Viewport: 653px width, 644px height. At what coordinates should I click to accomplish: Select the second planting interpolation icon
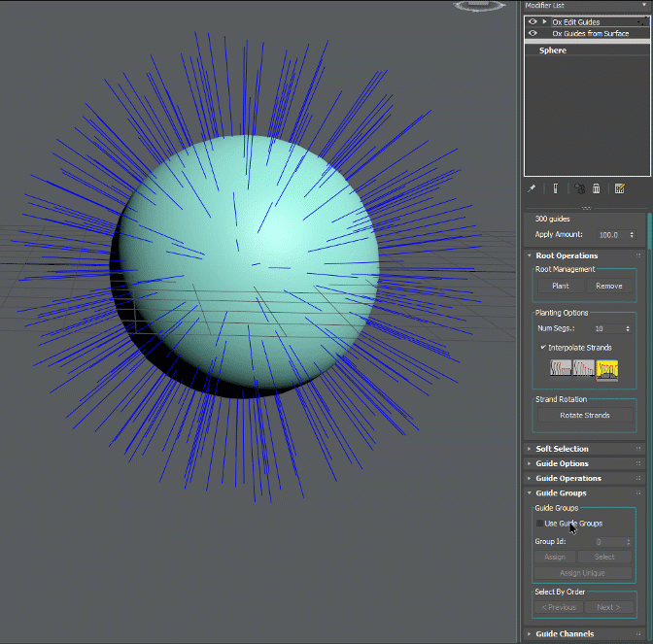point(583,368)
